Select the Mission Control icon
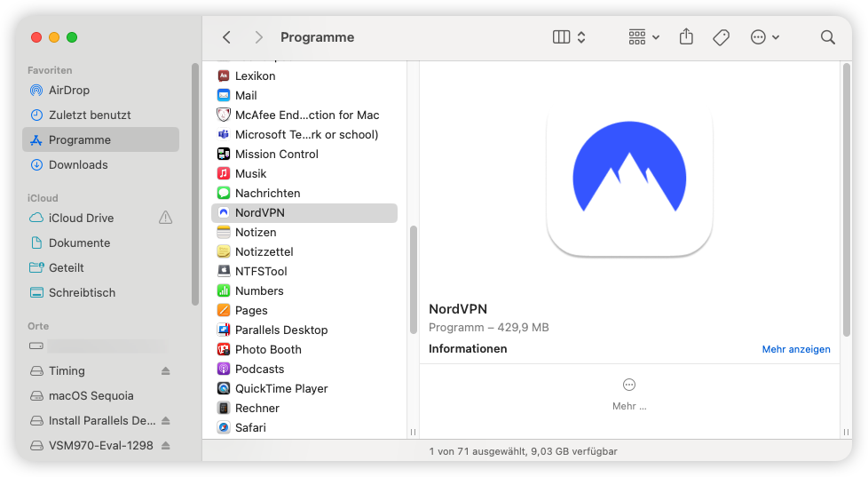868x477 pixels. (224, 154)
